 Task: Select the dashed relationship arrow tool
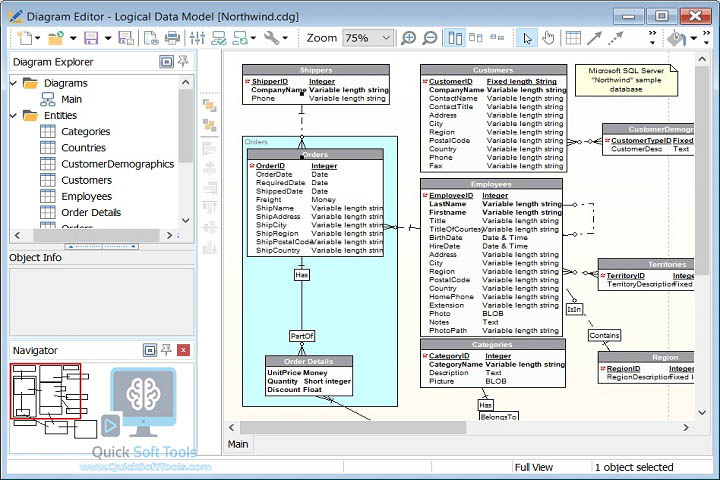[616, 38]
